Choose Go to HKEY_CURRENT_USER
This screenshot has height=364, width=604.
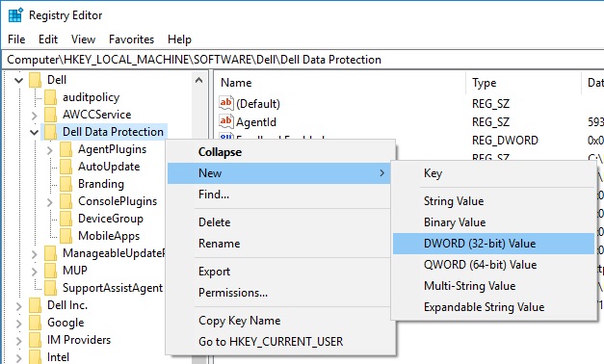pos(281,342)
